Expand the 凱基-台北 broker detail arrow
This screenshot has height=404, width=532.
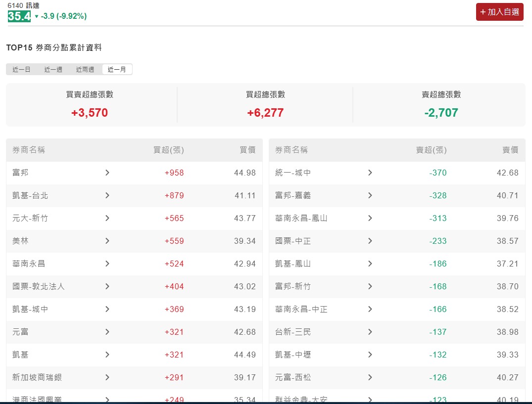(107, 195)
